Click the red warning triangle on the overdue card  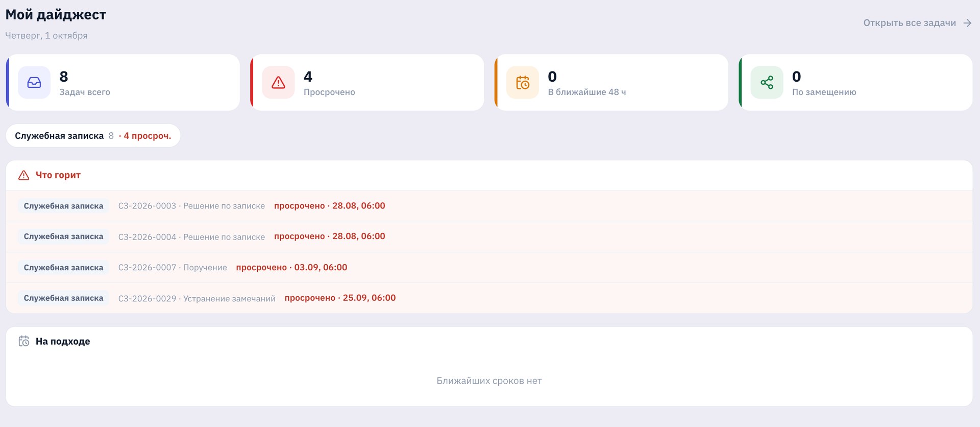click(278, 82)
